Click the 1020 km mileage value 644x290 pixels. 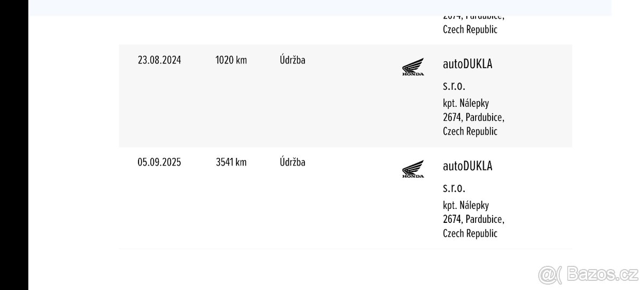231,60
